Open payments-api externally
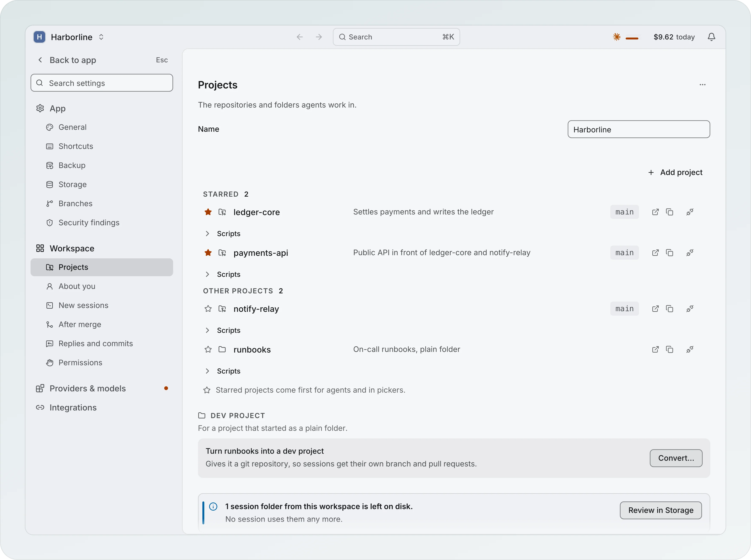Screen dimensions: 751x560 655,253
